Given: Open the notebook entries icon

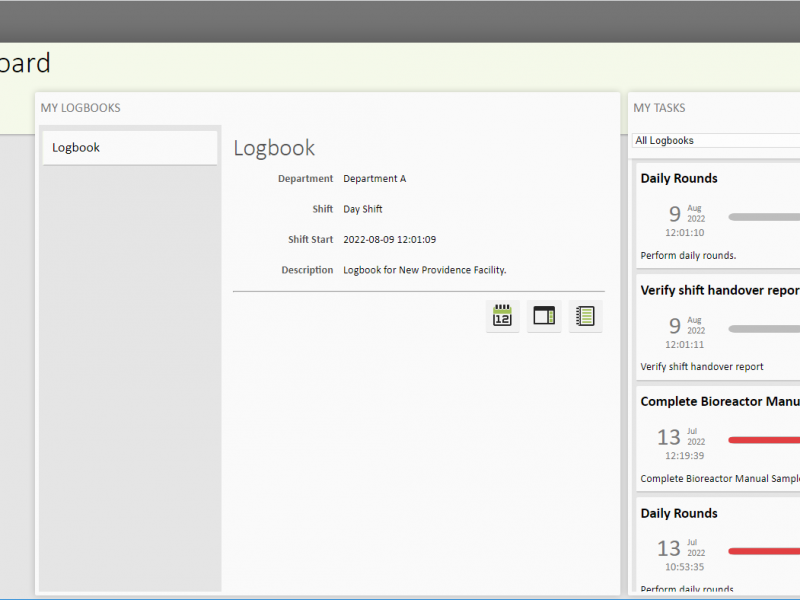Looking at the screenshot, I should tap(585, 316).
